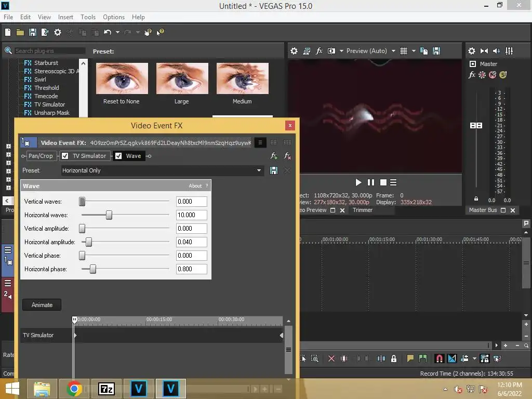Toggle the TV Simulator effect checkbox
Image resolution: width=532 pixels, height=399 pixels.
pos(65,156)
